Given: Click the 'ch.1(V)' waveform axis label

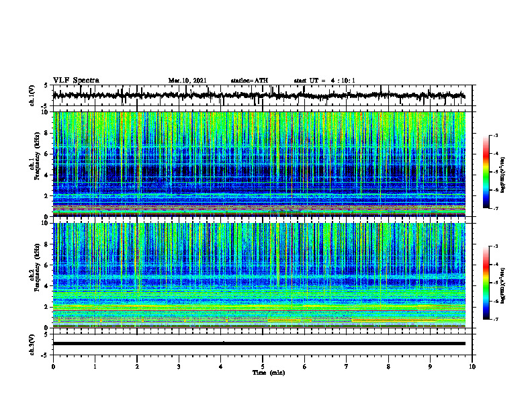Looking at the screenshot, I should [32, 95].
